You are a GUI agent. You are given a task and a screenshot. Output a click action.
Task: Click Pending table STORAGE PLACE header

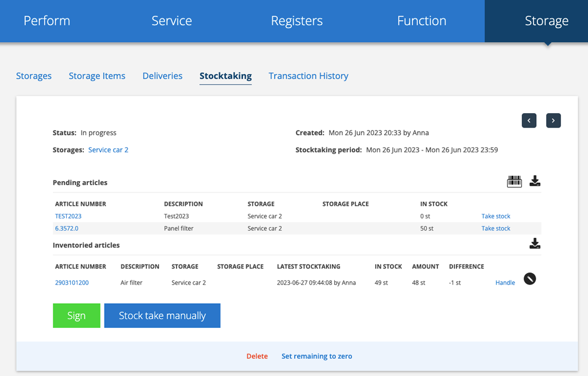pos(345,204)
